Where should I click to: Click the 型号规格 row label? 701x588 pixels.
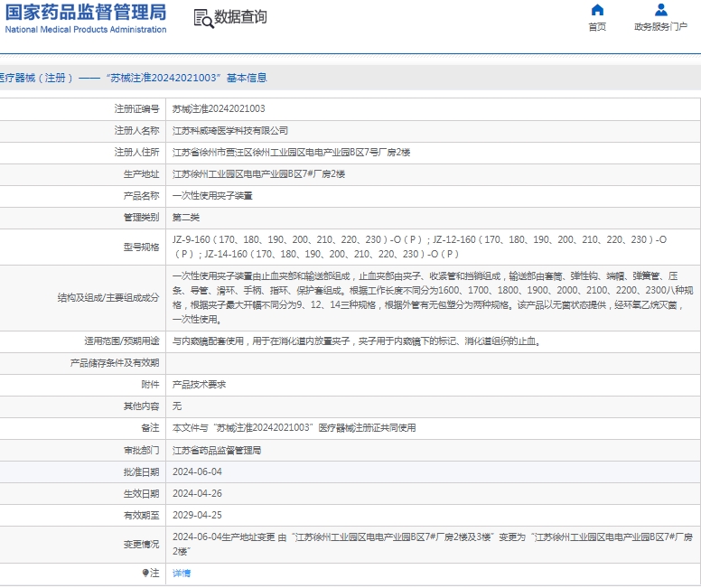[141, 247]
